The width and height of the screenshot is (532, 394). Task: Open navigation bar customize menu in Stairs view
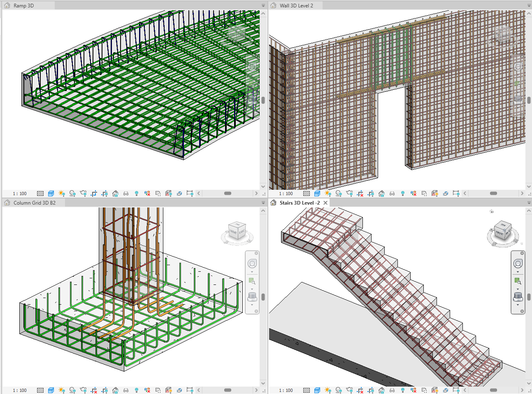coord(522,311)
